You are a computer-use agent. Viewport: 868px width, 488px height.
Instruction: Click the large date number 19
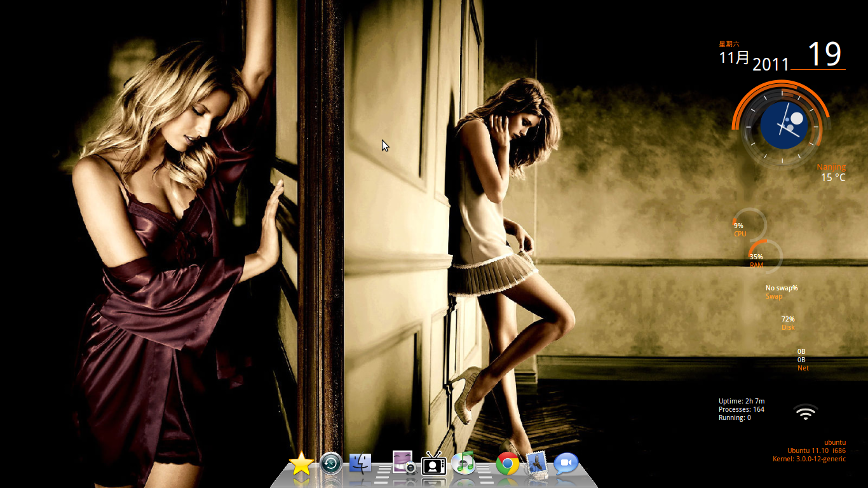click(x=825, y=55)
